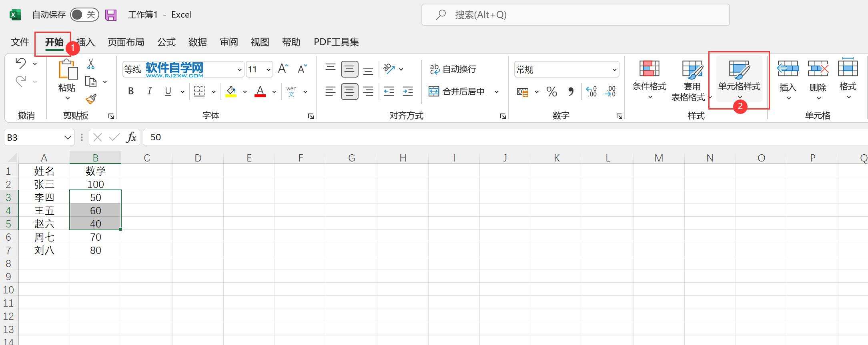
Task: Click the formula bar showing 50
Action: click(x=505, y=138)
